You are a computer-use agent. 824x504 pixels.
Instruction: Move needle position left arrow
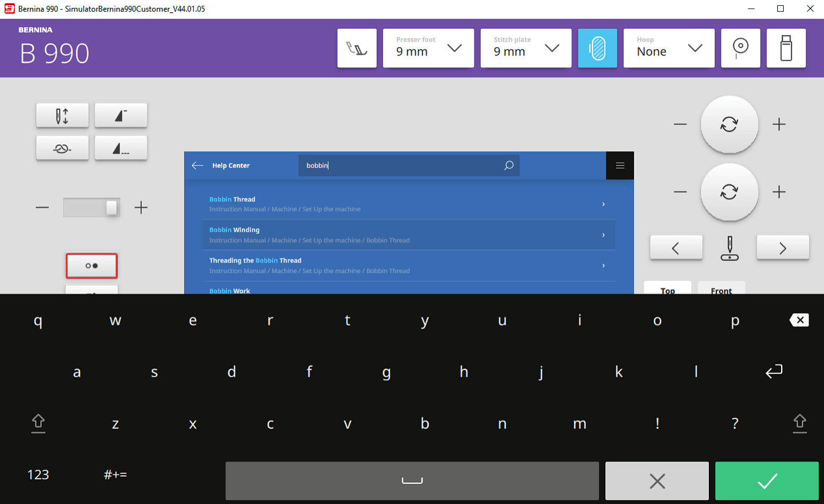676,248
